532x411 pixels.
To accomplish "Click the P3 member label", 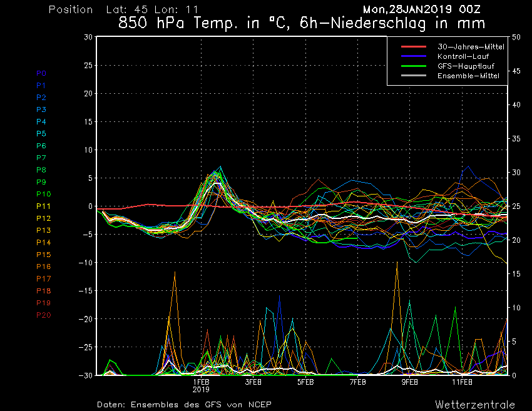I will point(41,109).
